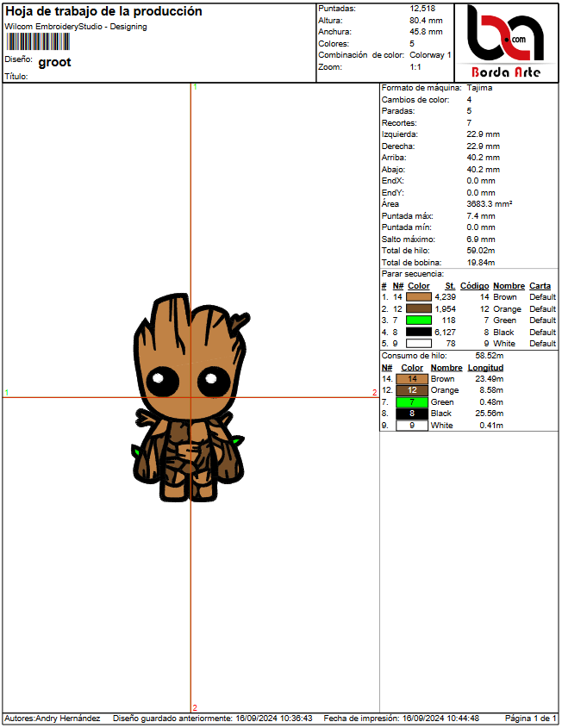Viewport: 562px width, 728px height.
Task: Click the Black swatch in stop sequence row 4
Action: [x=418, y=332]
